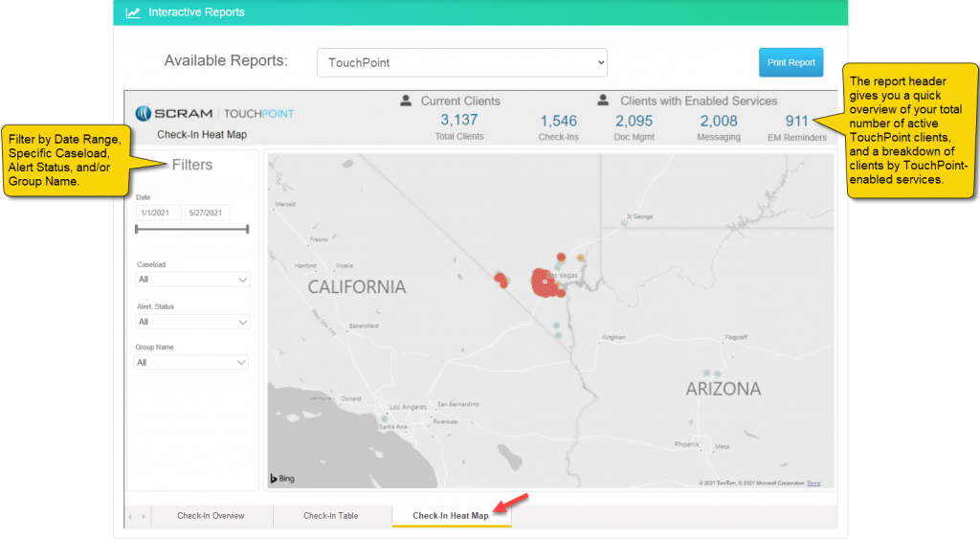This screenshot has width=980, height=539.
Task: Expand the Group Name filter dropdown
Action: (192, 363)
